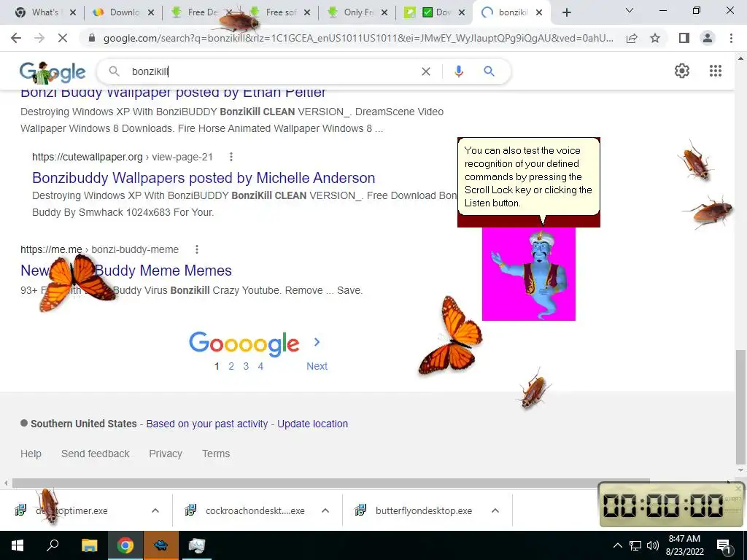The width and height of the screenshot is (747, 560).
Task: Bookmark this page with the star
Action: (655, 38)
